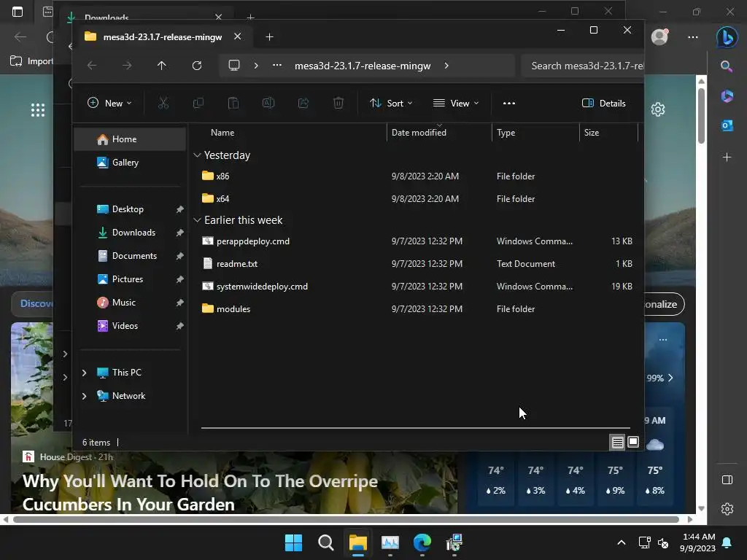Expand This PC in navigation pane
Image resolution: width=747 pixels, height=560 pixels.
point(85,373)
